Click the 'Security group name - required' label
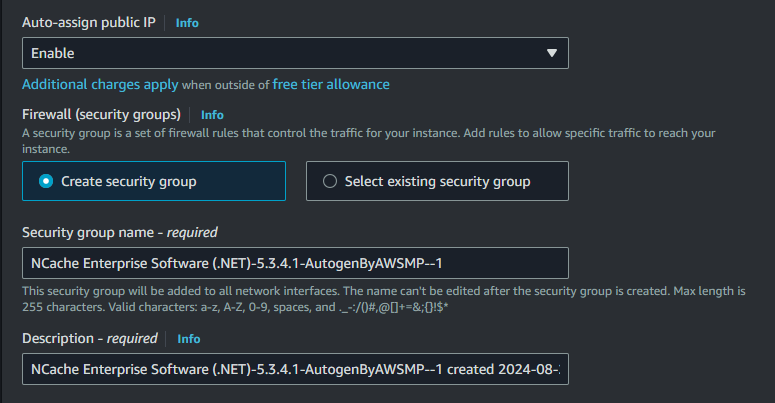The image size is (775, 403). pyautogui.click(x=120, y=232)
